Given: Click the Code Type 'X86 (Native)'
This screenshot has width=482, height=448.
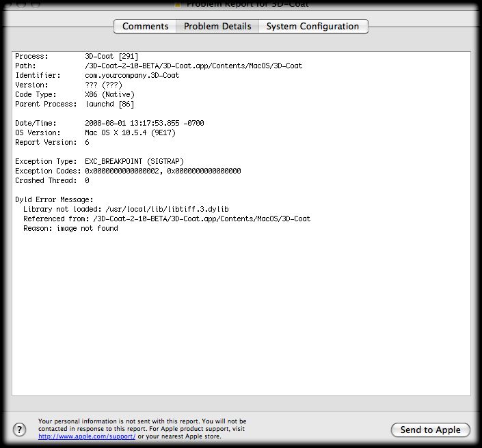Looking at the screenshot, I should coord(109,94).
